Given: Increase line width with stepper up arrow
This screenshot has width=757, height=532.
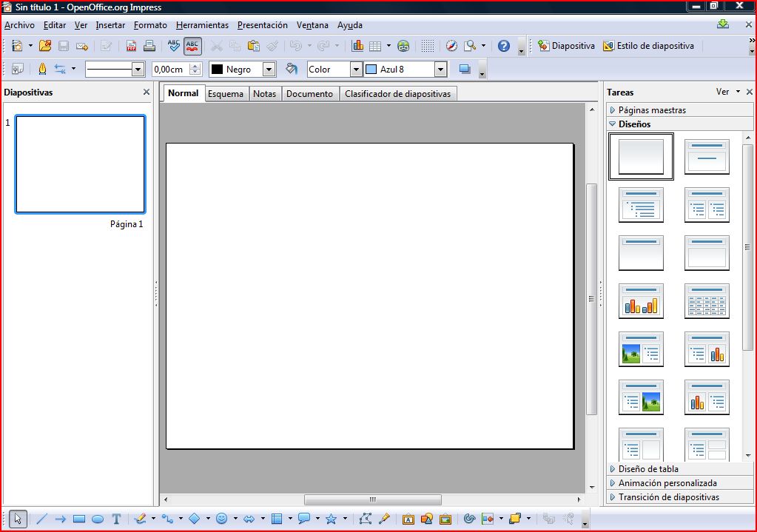Looking at the screenshot, I should [195, 66].
